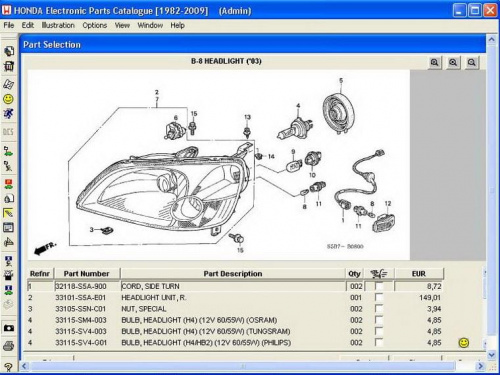The image size is (500, 375).
Task: Click the shopping basket icon in sidebar
Action: pyautogui.click(x=9, y=66)
